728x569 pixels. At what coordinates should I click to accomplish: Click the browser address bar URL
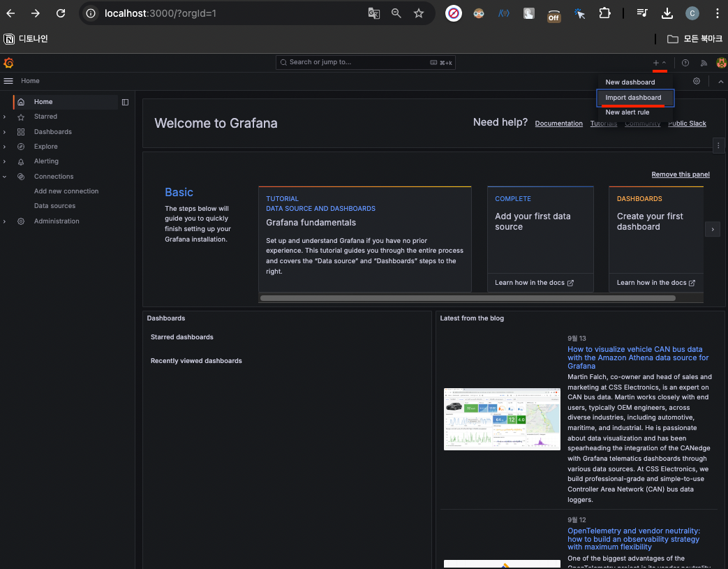160,13
